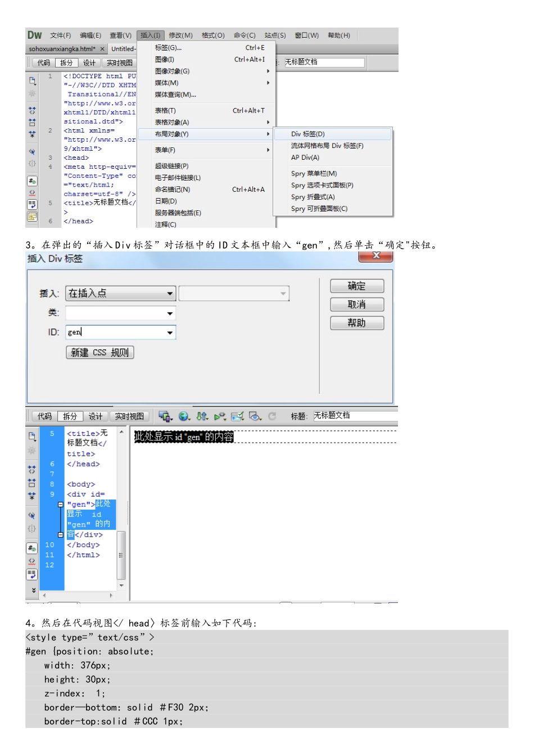Click the preview-in-browser globe icon

184,416
